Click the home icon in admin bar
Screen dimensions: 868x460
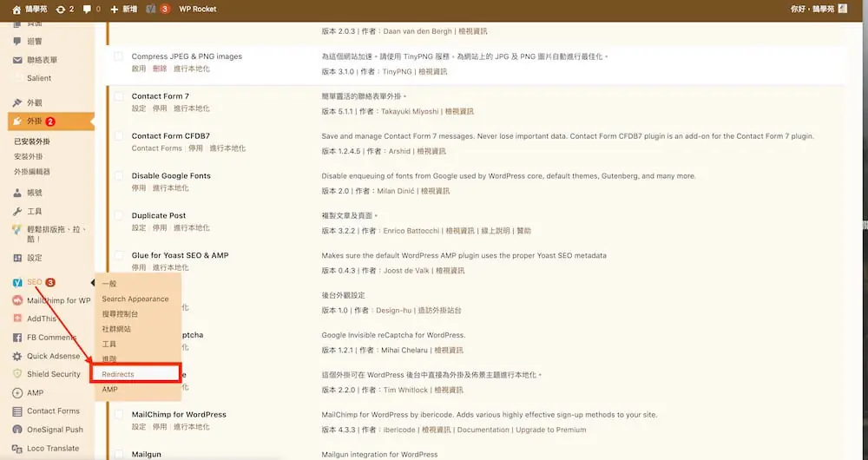[x=16, y=10]
